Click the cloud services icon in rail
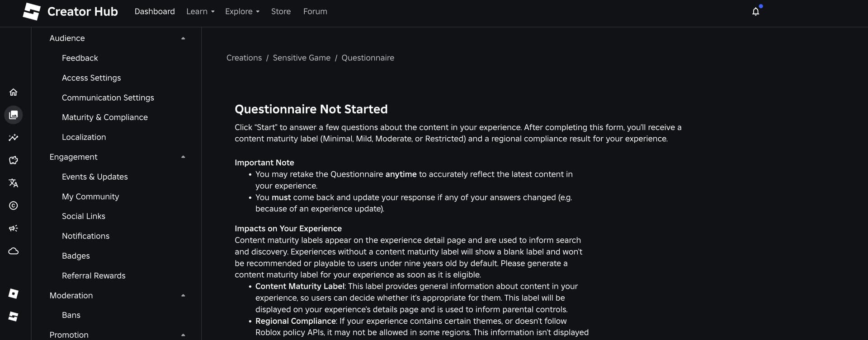868x340 pixels. [14, 251]
